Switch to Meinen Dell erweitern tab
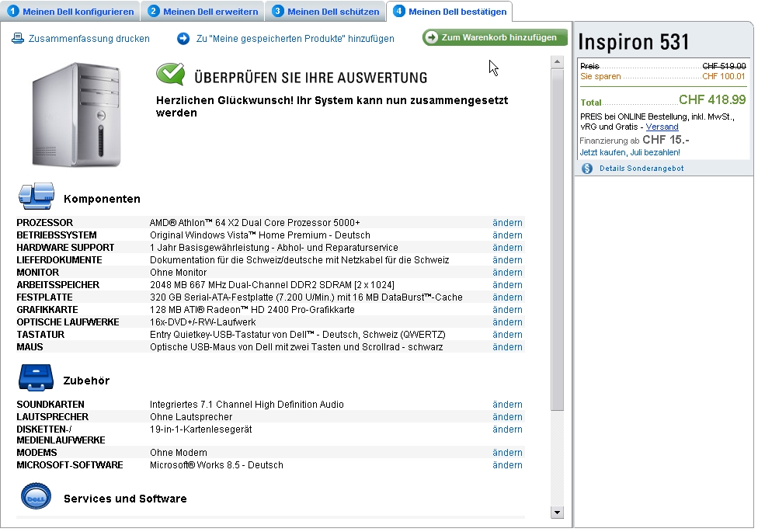 [203, 12]
